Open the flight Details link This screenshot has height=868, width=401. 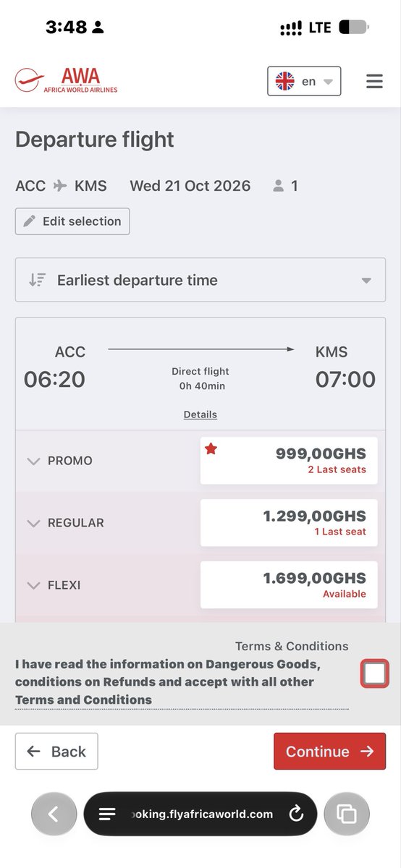coord(200,414)
